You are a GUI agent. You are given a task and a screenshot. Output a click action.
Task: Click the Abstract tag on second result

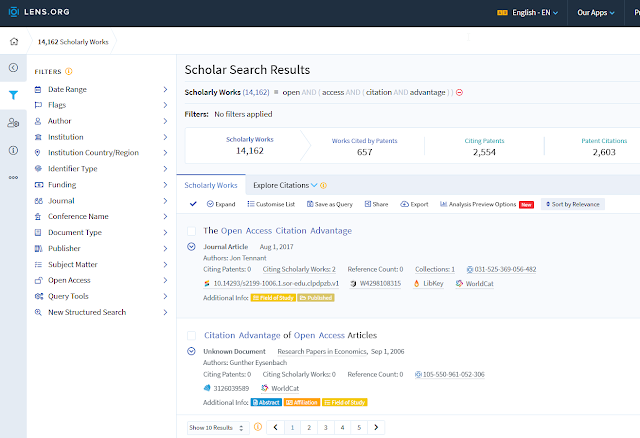pos(266,402)
